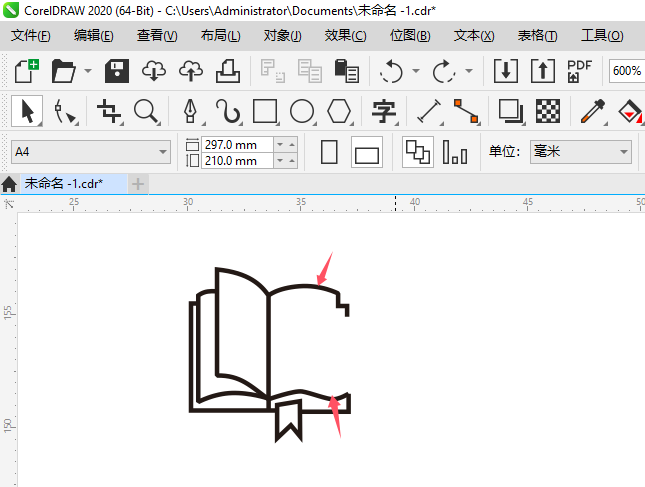Open the 查看(V) menu
The image size is (645, 487).
pyautogui.click(x=157, y=35)
